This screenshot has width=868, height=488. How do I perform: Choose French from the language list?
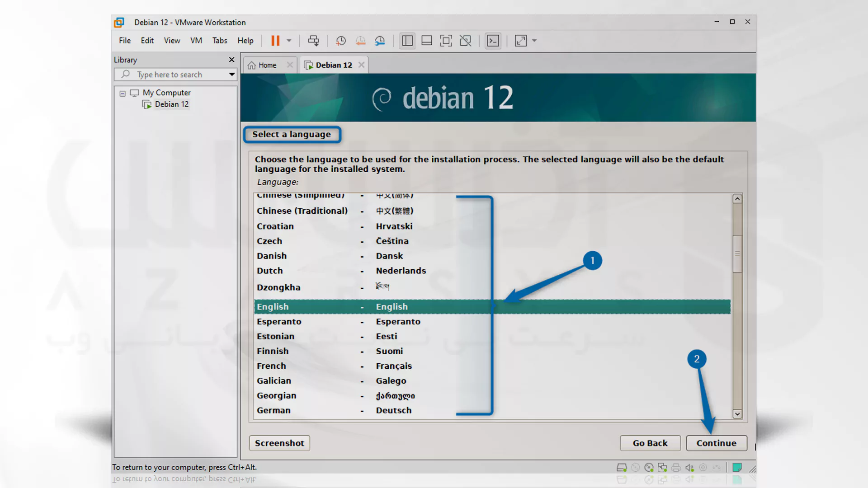[492, 366]
